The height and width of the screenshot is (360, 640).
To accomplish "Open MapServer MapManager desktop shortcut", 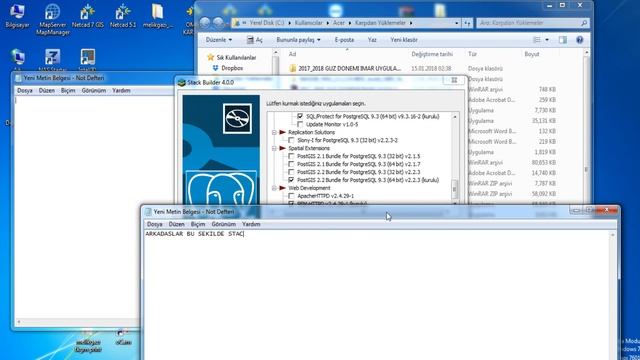I will 52,19.
